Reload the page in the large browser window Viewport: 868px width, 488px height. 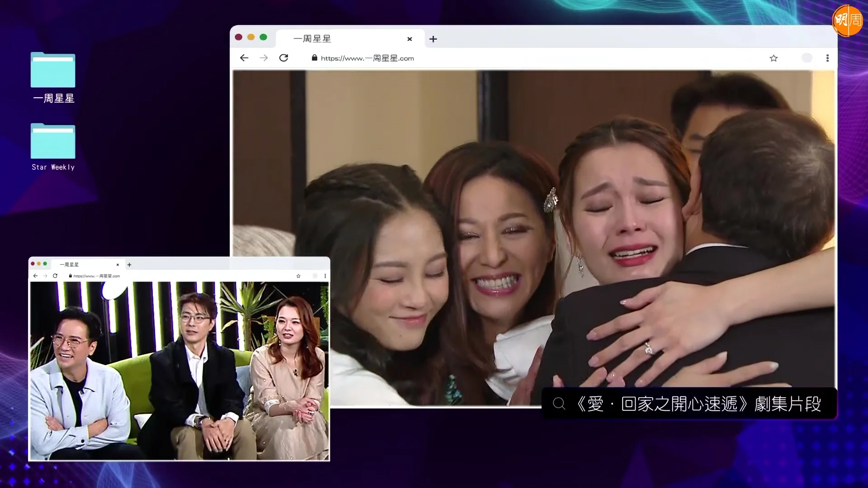pyautogui.click(x=284, y=58)
